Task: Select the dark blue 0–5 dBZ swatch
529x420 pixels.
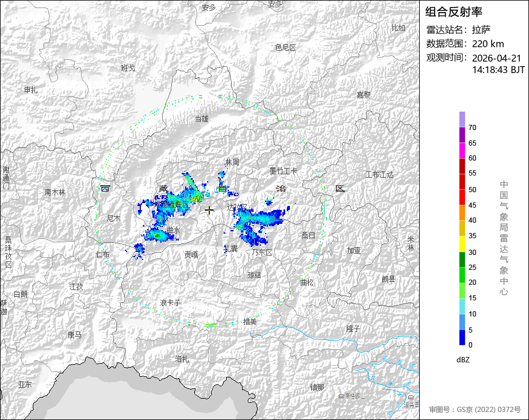Action: coord(462,337)
